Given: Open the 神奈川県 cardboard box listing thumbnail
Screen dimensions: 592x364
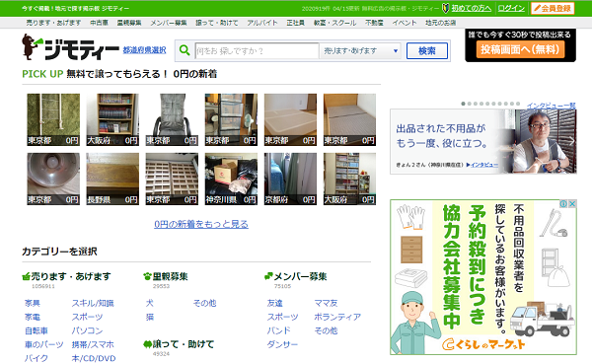Looking at the screenshot, I should (x=231, y=179).
